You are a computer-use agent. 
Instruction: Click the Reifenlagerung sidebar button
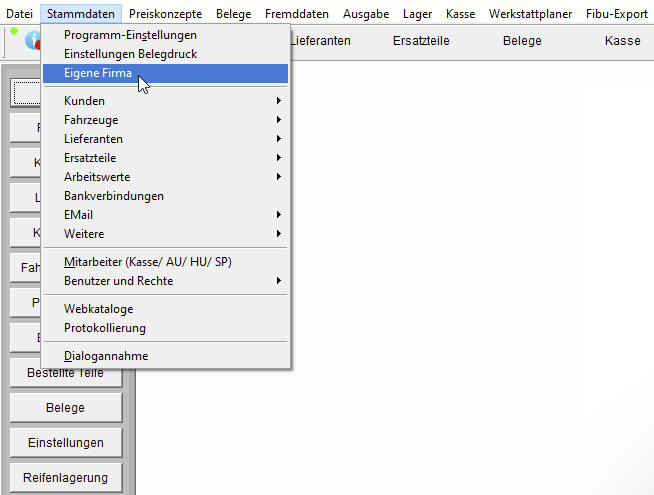point(66,477)
